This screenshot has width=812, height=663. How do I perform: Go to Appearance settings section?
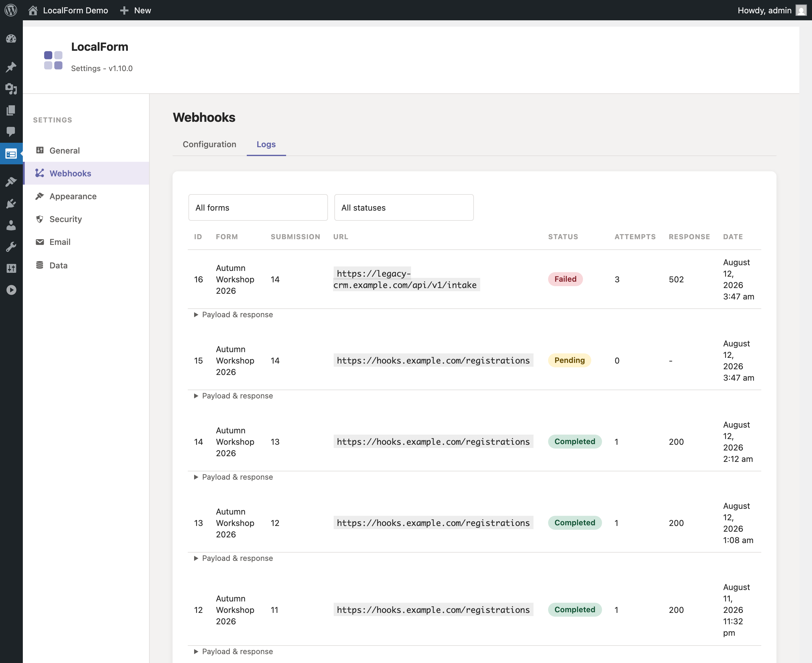tap(87, 196)
